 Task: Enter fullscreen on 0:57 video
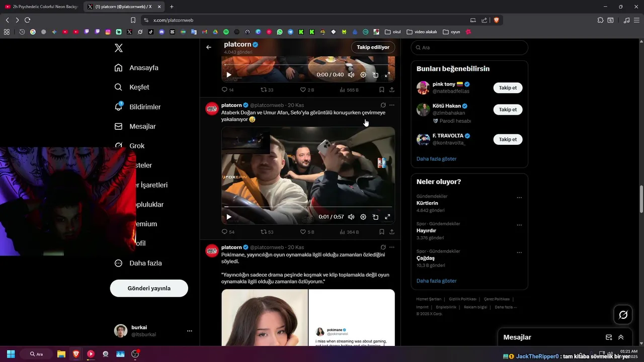pos(387,217)
